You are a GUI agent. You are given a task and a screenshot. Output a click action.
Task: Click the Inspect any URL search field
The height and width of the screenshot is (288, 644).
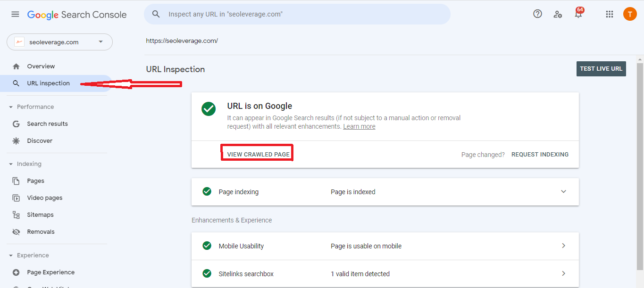click(302, 14)
